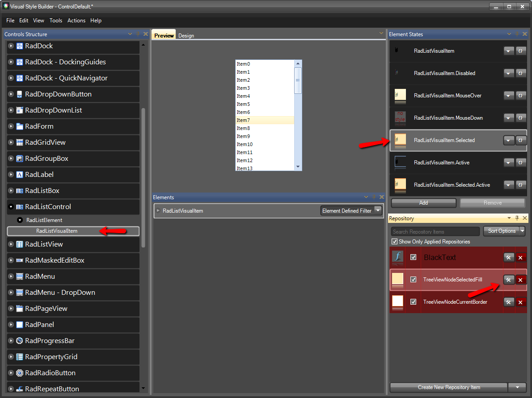Click the RadGroupBox icon
The width and height of the screenshot is (532, 398).
coord(20,159)
